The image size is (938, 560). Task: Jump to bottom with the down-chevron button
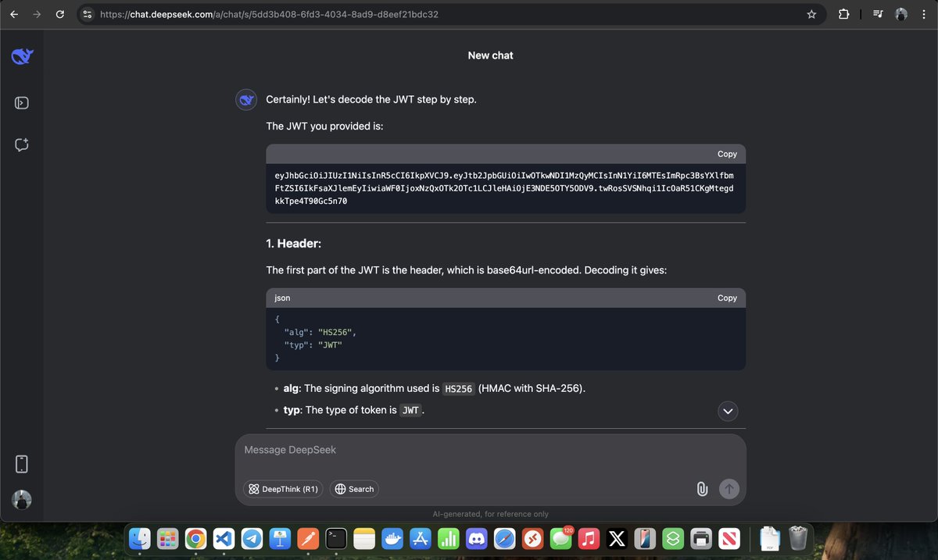728,411
